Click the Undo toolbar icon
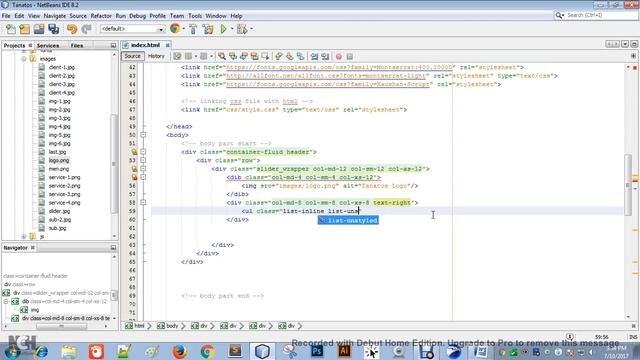This screenshot has height=360, width=640. [x=72, y=29]
